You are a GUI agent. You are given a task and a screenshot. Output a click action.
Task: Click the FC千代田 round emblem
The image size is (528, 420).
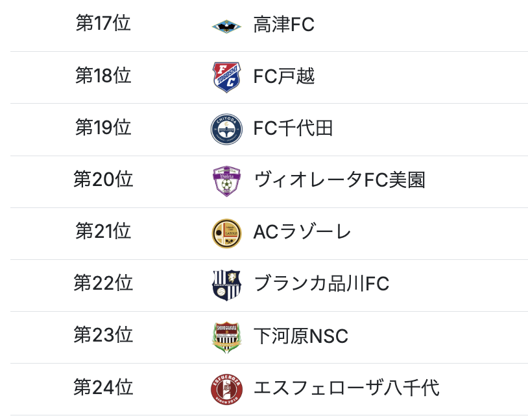click(x=226, y=129)
